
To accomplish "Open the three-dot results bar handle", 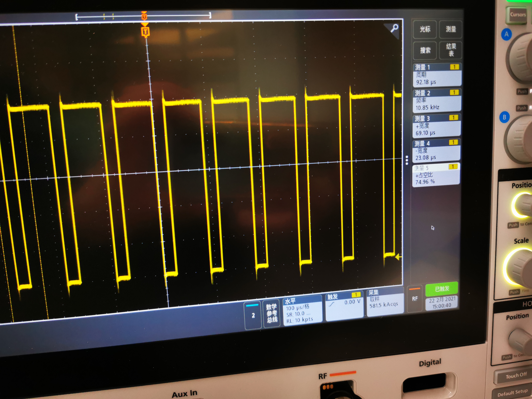I will click(407, 160).
